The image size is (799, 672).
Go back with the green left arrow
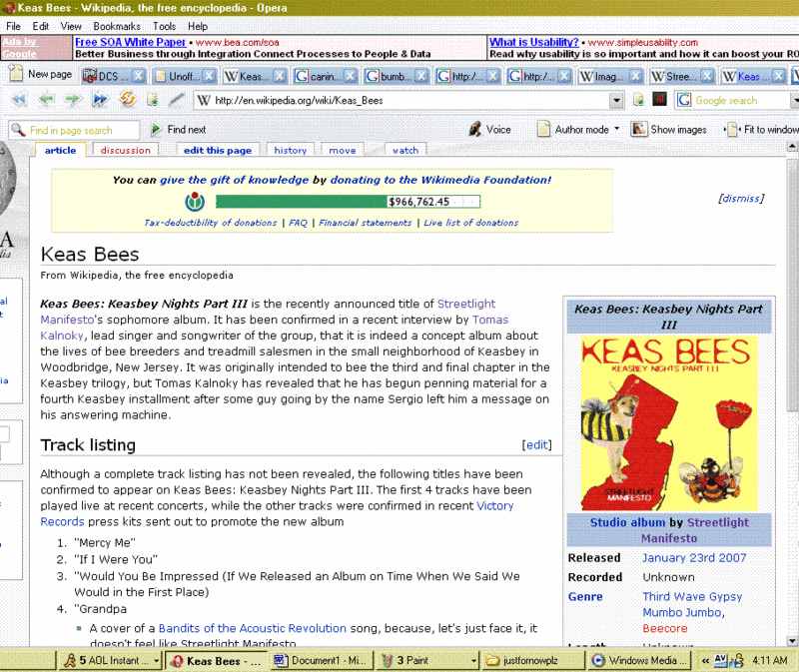click(46, 99)
